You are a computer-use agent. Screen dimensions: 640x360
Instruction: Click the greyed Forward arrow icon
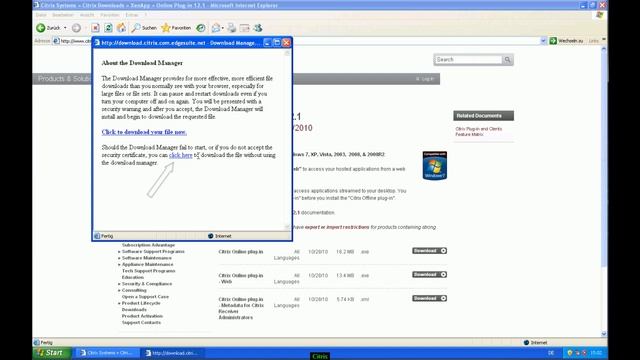(x=76, y=28)
